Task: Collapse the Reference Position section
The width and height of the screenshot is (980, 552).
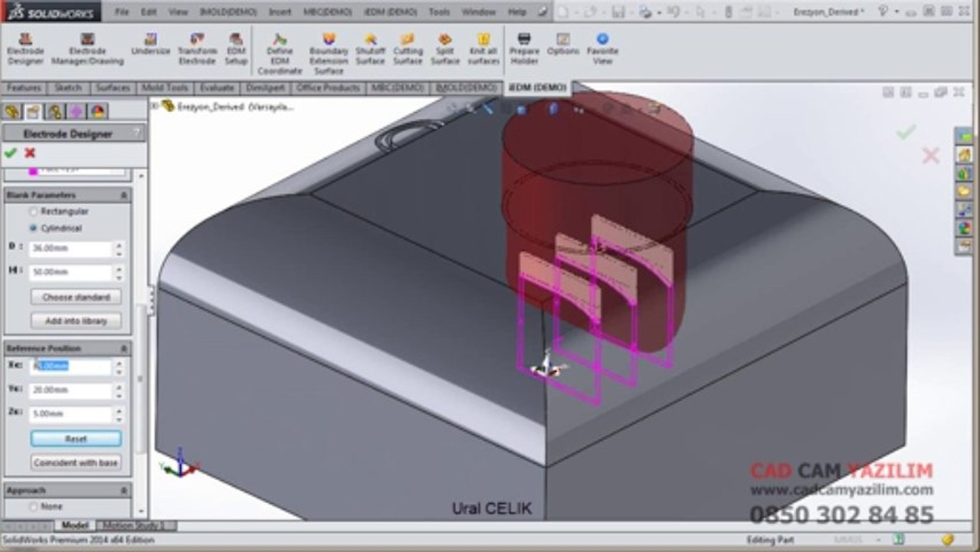Action: point(124,348)
